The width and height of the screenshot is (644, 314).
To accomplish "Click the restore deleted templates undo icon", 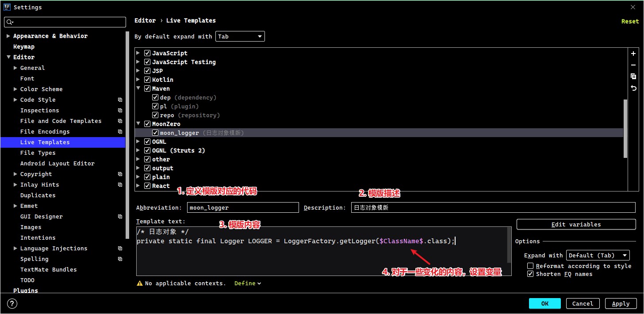I will [633, 88].
